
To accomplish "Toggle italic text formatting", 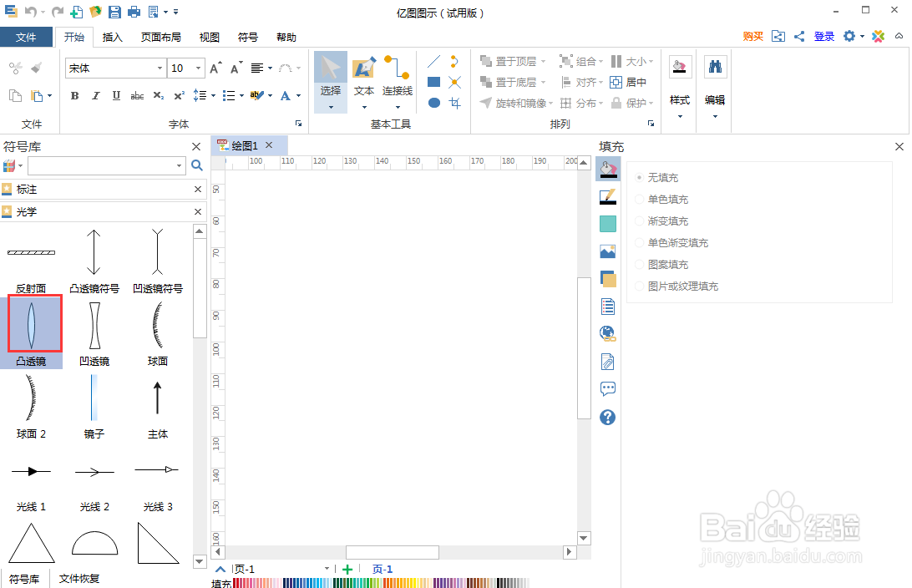I will click(x=95, y=95).
